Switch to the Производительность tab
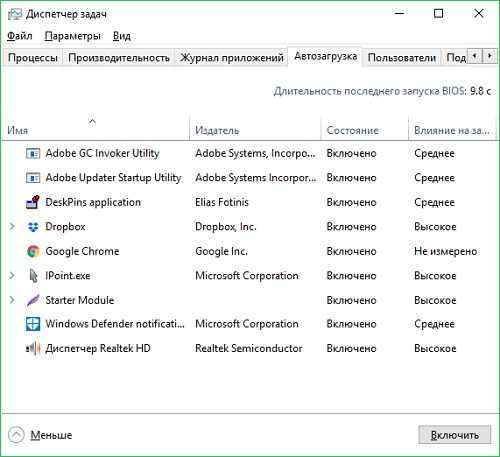500x457 pixels. (119, 58)
